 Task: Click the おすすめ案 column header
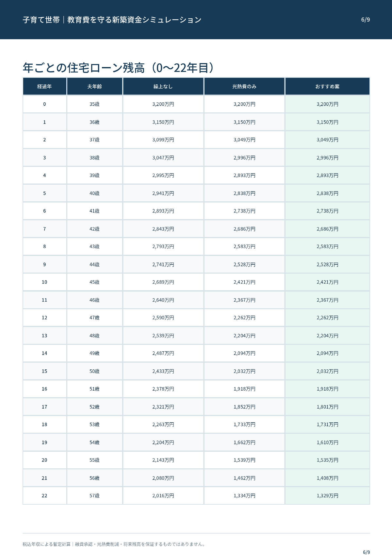click(327, 86)
